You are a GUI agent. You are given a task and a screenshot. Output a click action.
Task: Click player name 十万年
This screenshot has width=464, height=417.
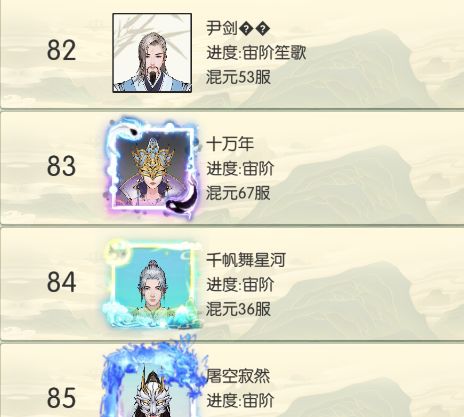tap(230, 144)
